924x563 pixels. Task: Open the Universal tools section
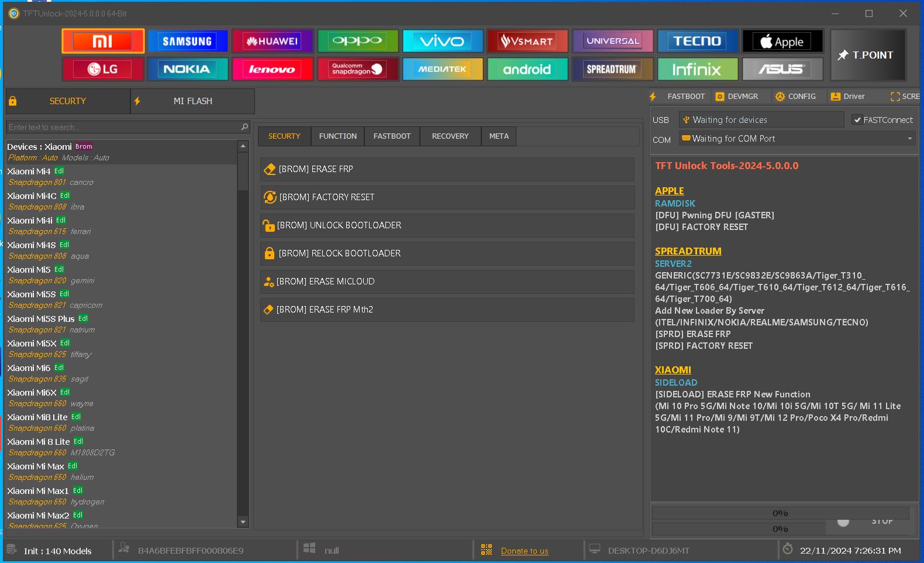613,41
